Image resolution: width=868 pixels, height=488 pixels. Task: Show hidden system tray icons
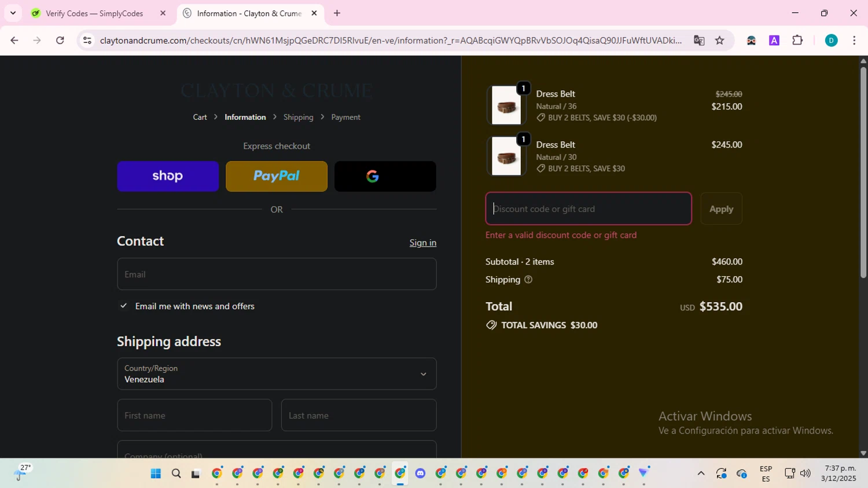tap(701, 474)
